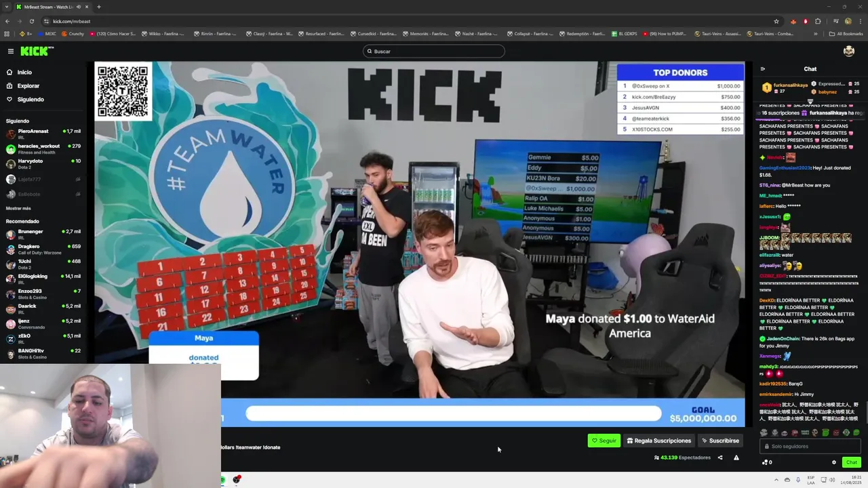
Task: Bookmark this page with the star icon
Action: 776,21
